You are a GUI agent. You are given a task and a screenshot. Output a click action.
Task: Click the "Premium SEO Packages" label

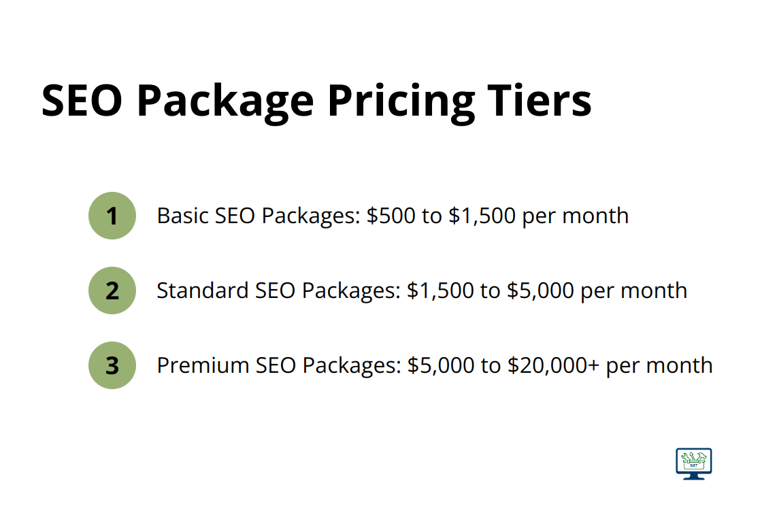(278, 366)
